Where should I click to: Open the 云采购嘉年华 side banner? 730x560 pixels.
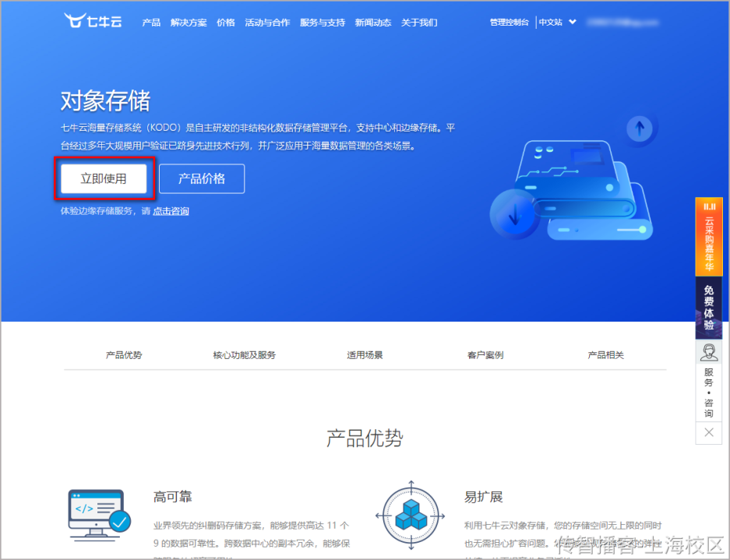(709, 237)
